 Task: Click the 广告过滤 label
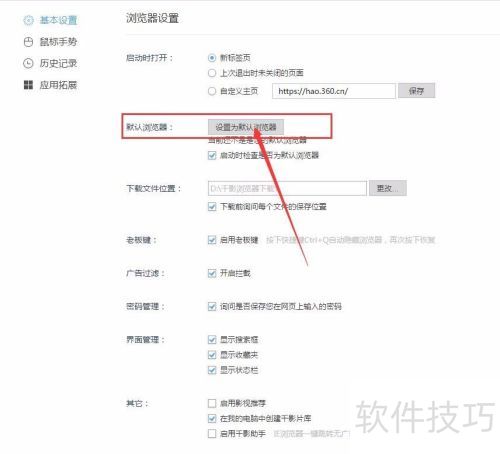pyautogui.click(x=145, y=273)
